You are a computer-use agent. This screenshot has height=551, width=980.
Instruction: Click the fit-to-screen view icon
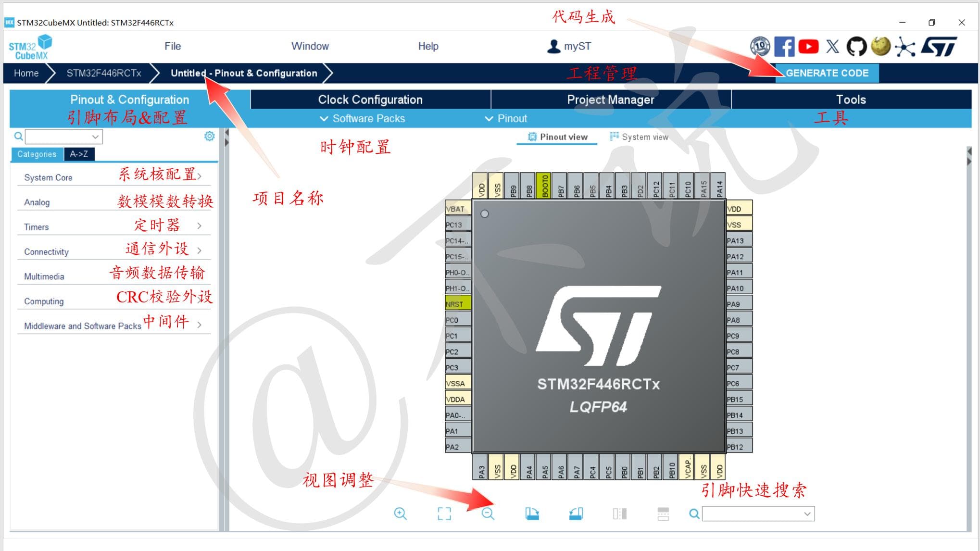444,513
